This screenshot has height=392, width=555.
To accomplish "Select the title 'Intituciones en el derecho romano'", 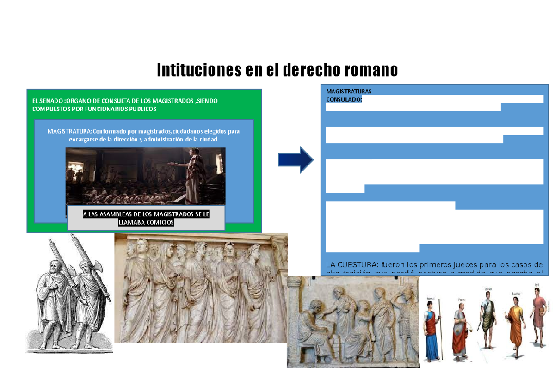I will point(277,69).
